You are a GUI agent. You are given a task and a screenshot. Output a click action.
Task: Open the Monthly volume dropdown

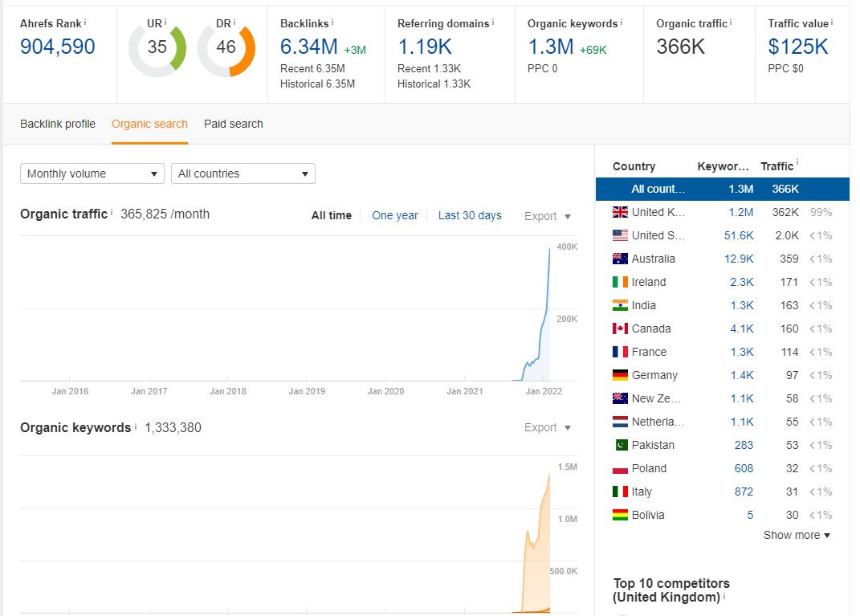[92, 174]
